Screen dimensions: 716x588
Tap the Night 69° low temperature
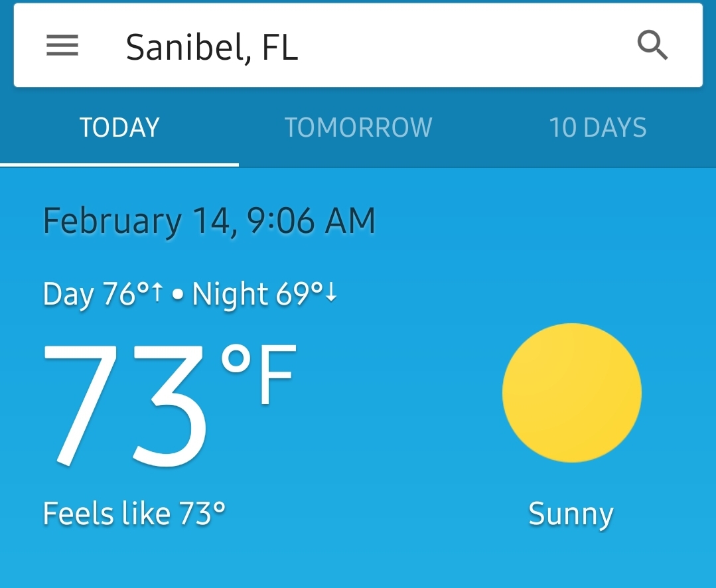pyautogui.click(x=257, y=294)
